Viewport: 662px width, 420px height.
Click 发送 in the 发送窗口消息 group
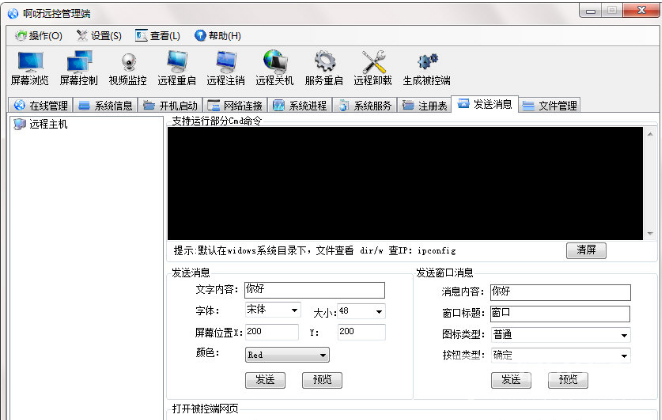coord(511,380)
